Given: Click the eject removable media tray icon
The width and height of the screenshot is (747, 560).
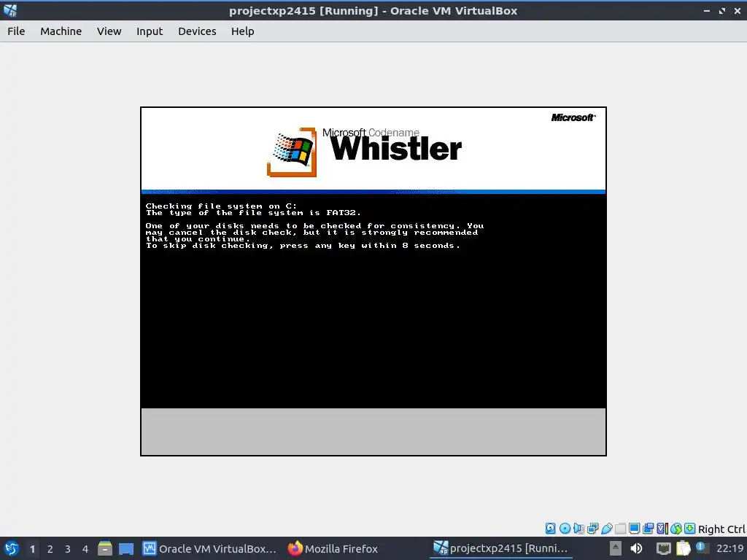Looking at the screenshot, I should 616,548.
